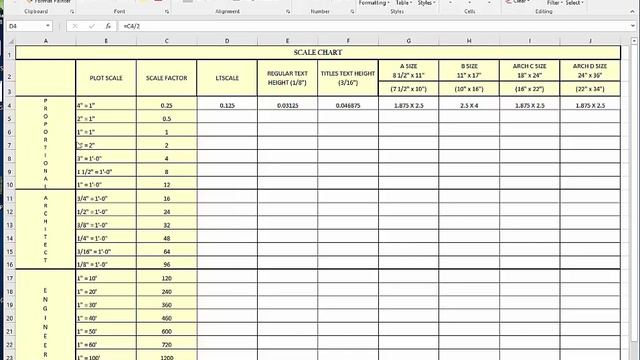This screenshot has height=360, width=640.
Task: Click the A SIZE 8 1/2" x 11" header
Action: (409, 71)
